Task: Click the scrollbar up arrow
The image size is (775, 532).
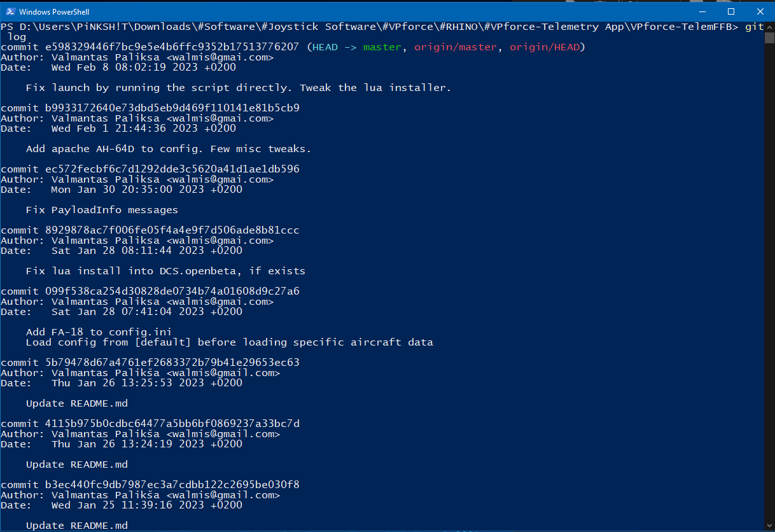Action: pos(769,27)
